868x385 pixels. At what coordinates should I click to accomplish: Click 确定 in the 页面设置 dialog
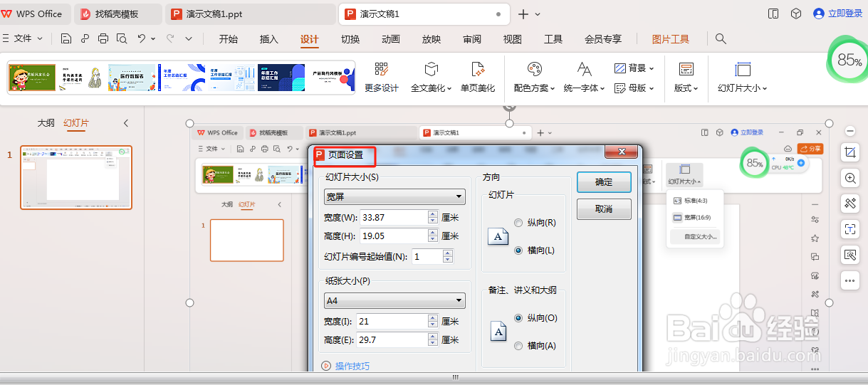coord(604,182)
